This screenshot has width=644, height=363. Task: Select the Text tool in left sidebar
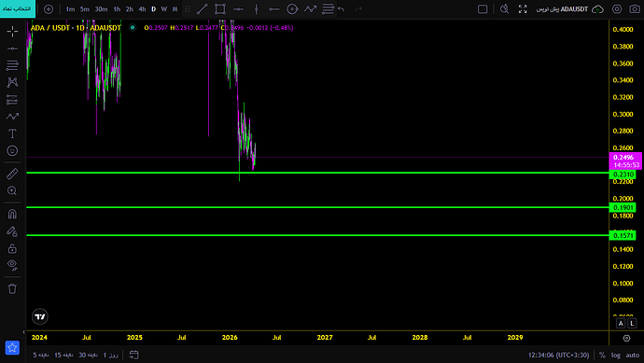coord(12,133)
